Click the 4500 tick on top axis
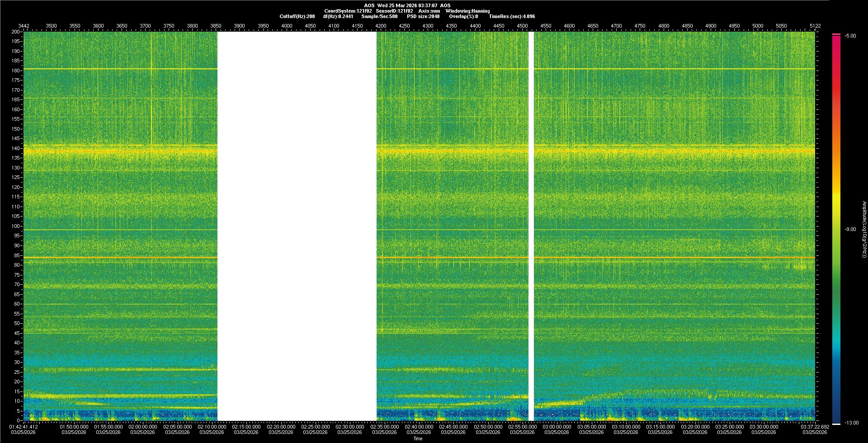The width and height of the screenshot is (868, 443). pyautogui.click(x=522, y=26)
